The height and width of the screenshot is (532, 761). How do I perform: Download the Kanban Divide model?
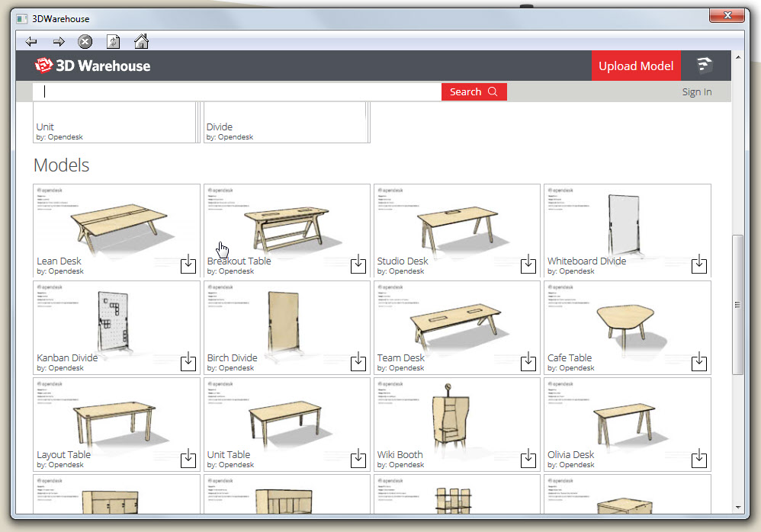188,361
